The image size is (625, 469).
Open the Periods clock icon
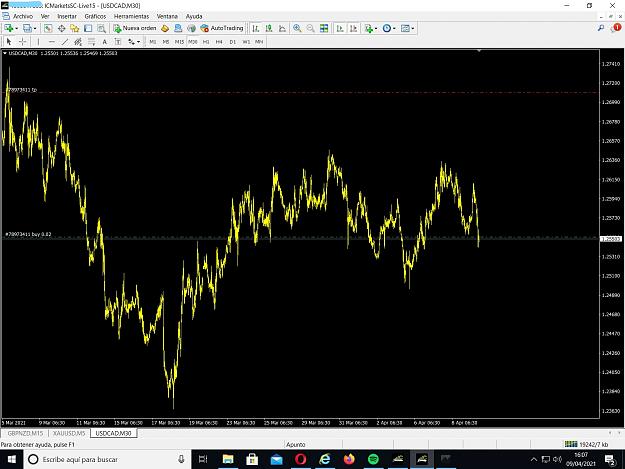(x=387, y=28)
